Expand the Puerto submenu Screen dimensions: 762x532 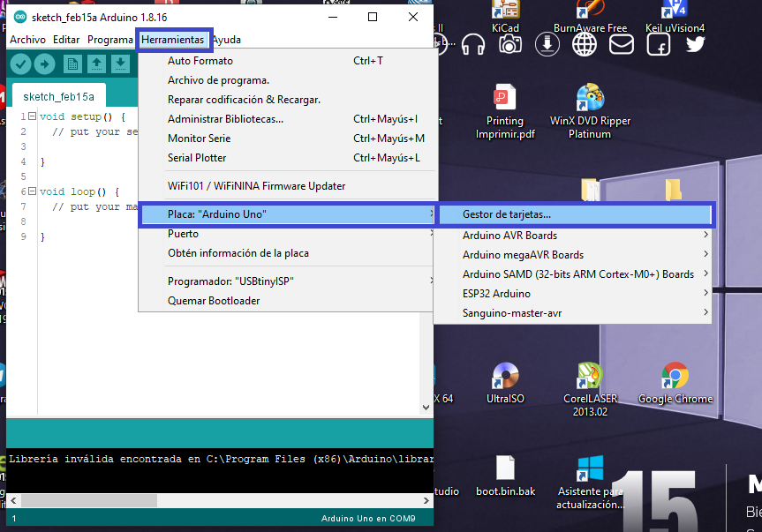(287, 234)
